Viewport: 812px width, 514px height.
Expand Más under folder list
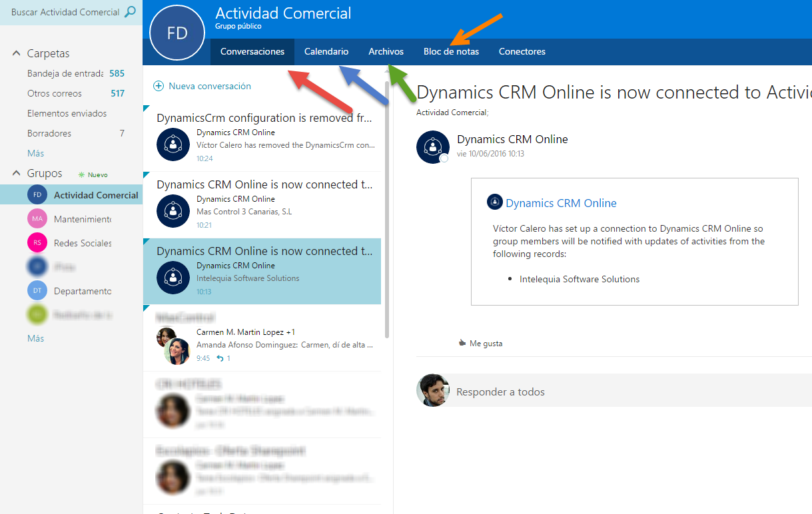coord(36,153)
